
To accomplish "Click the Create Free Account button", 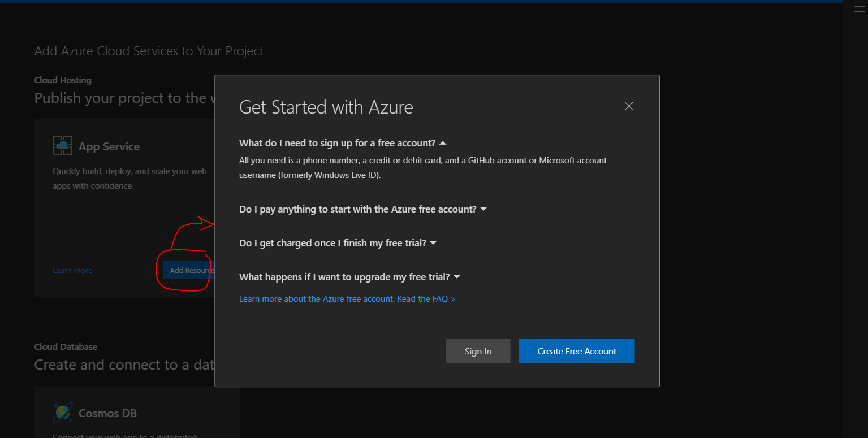I will [x=576, y=350].
